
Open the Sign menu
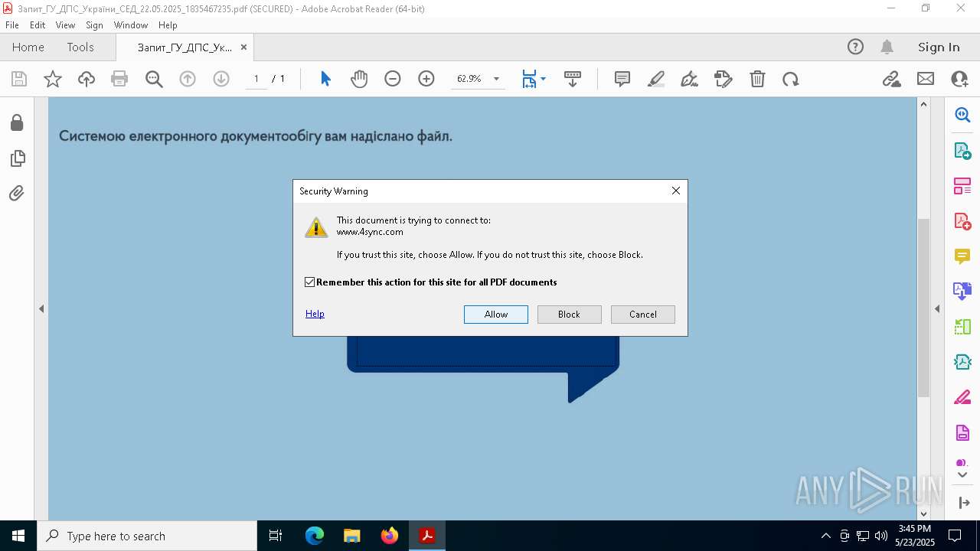point(94,25)
